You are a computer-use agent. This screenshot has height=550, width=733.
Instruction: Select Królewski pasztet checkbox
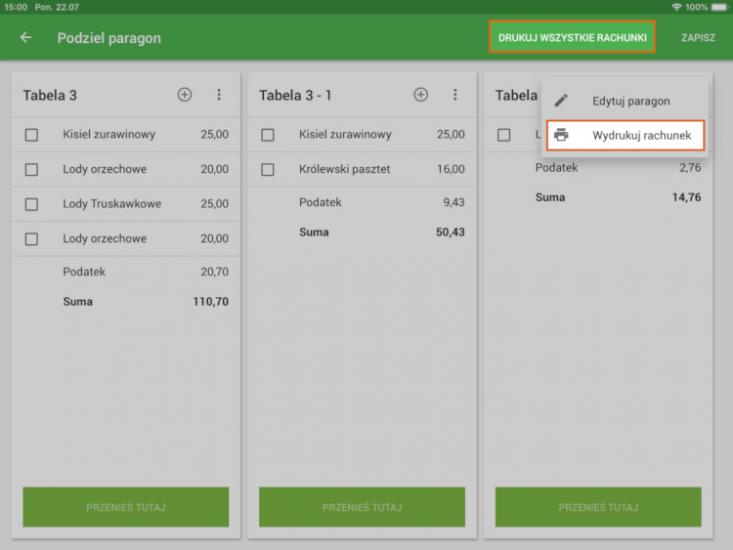(x=268, y=169)
